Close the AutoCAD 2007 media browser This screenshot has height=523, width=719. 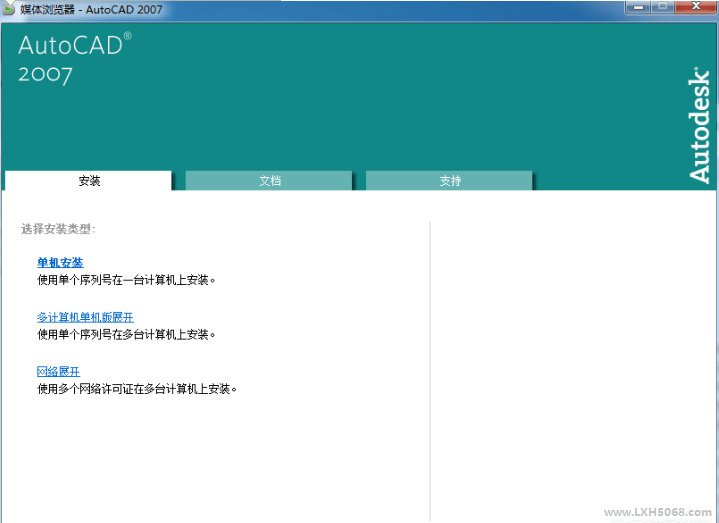[x=696, y=6]
